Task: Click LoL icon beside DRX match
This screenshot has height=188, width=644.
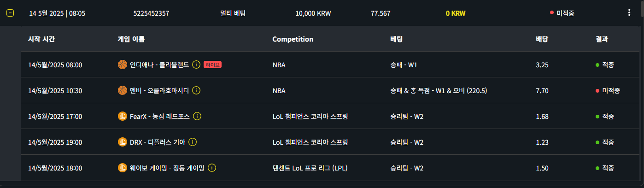Action: pyautogui.click(x=123, y=142)
